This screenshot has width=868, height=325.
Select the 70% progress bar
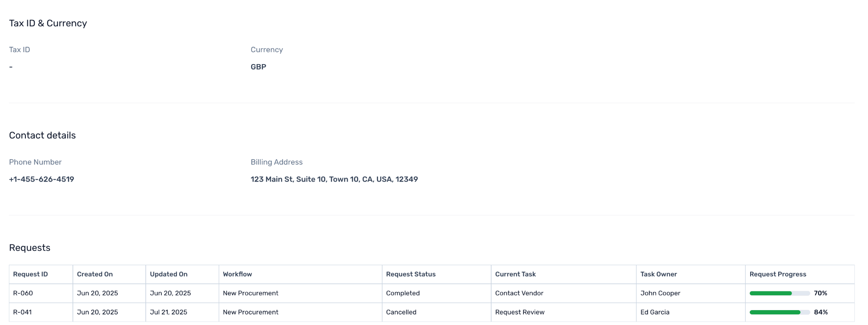780,293
